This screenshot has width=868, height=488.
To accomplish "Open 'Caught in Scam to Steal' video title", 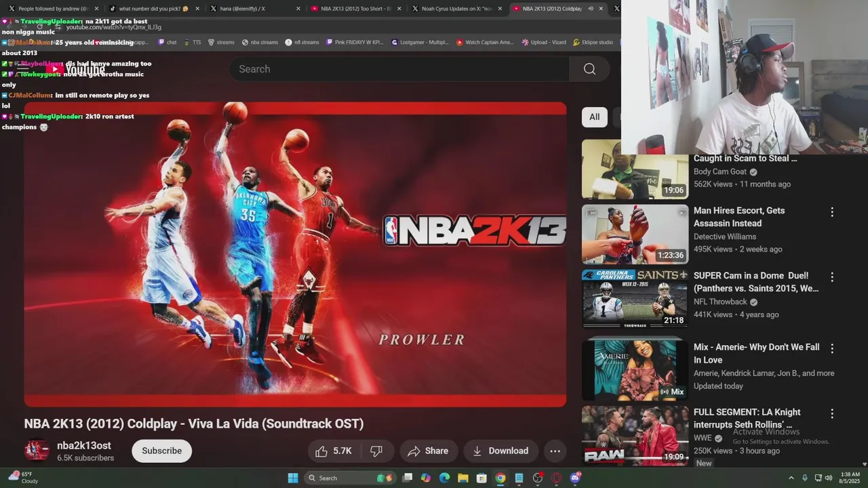I will pos(745,159).
